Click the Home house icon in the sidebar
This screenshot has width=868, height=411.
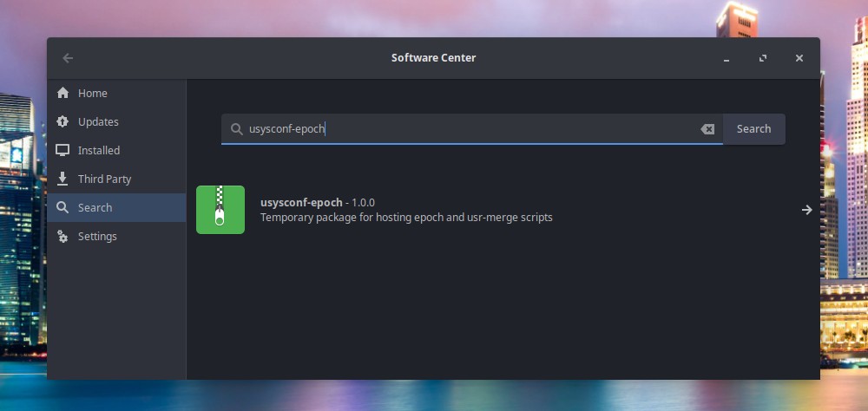tap(62, 94)
